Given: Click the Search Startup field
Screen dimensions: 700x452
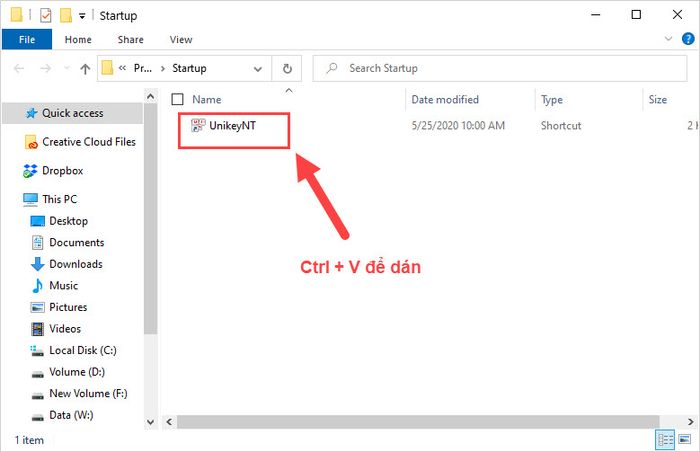Looking at the screenshot, I should click(x=500, y=68).
